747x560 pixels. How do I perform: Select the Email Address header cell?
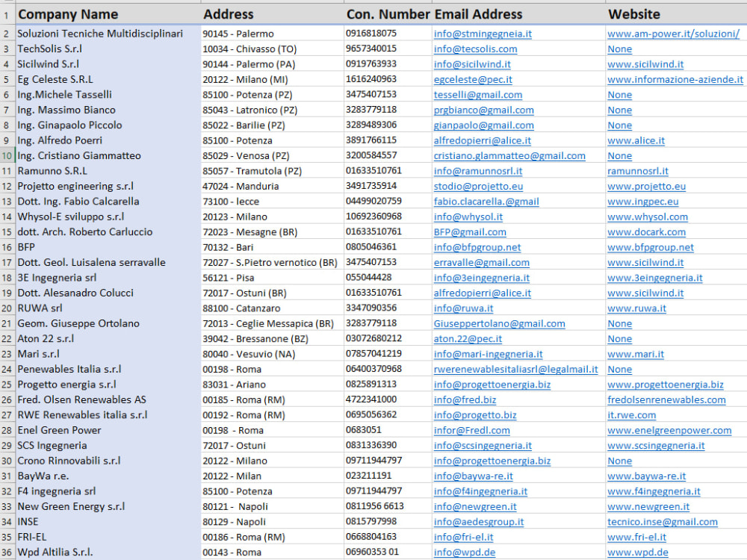coord(519,14)
